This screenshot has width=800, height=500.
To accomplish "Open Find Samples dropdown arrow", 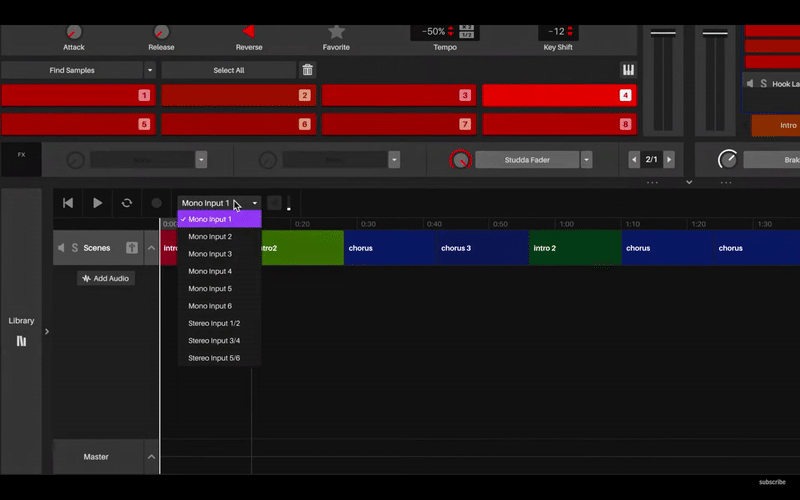I will pos(149,70).
